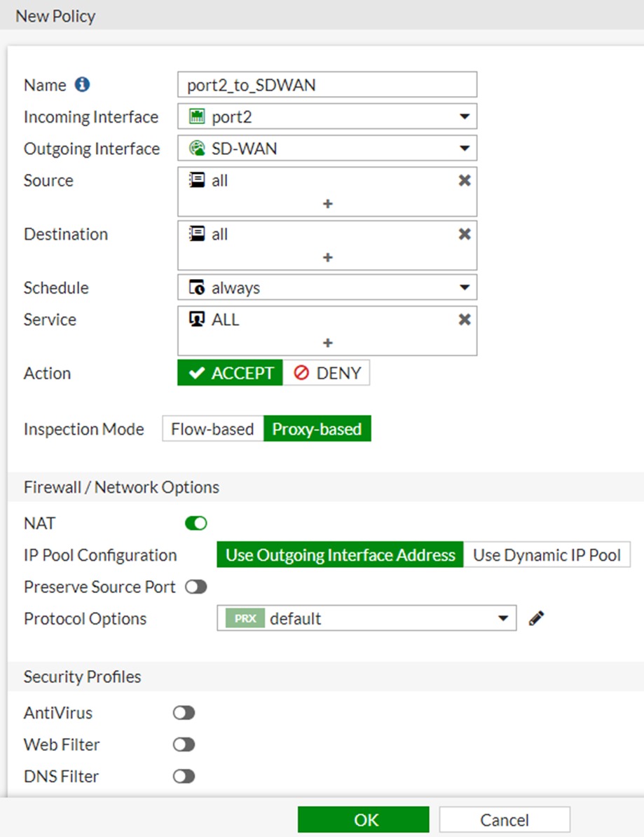This screenshot has width=644, height=837.
Task: Add a new Service entry with plus
Action: click(x=327, y=343)
